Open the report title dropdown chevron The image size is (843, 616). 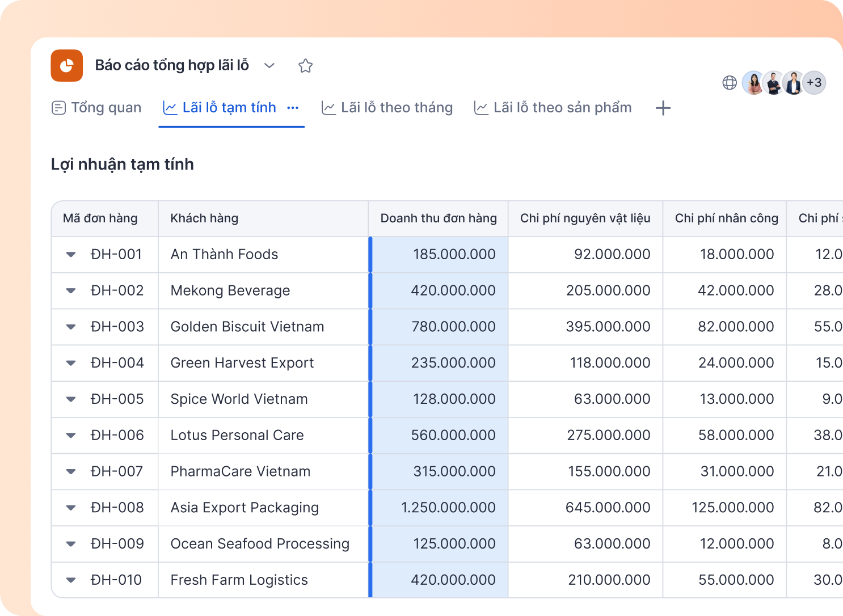click(x=269, y=66)
